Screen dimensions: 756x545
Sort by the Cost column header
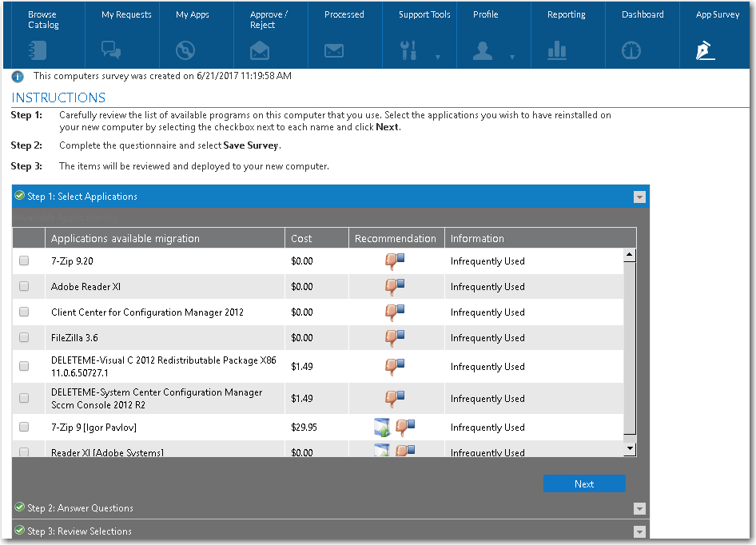tap(302, 238)
